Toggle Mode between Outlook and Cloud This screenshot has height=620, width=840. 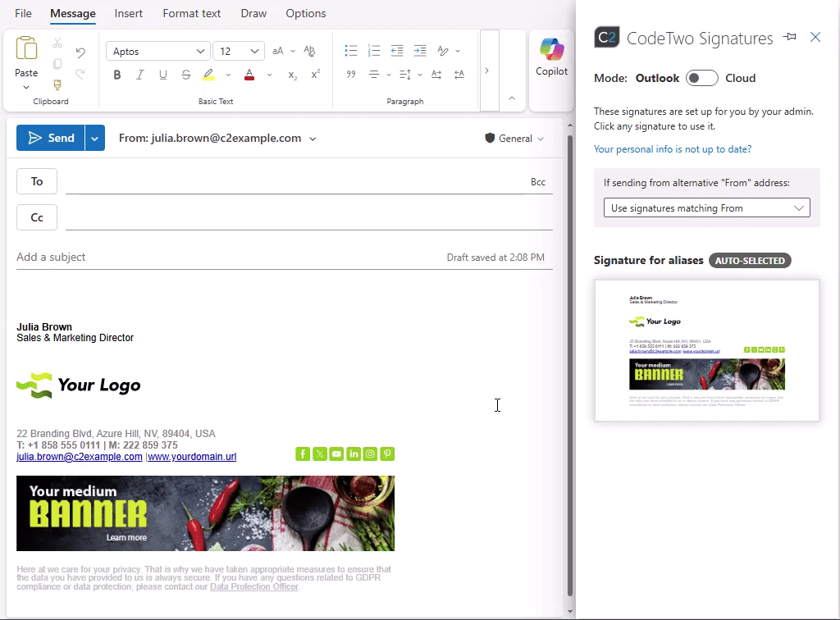pyautogui.click(x=702, y=78)
